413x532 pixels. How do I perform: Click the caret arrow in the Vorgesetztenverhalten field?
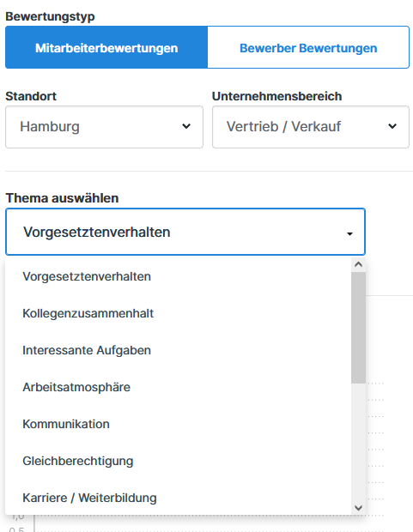coord(349,233)
